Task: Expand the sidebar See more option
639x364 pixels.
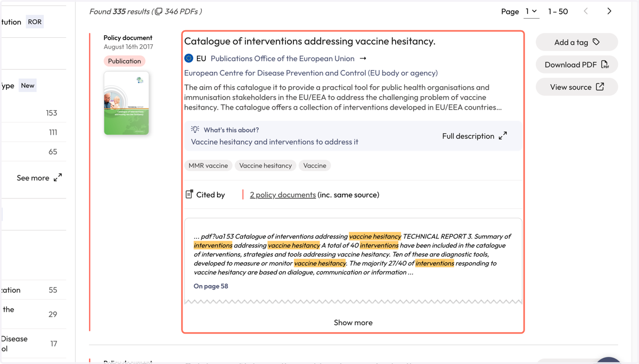Action: click(x=39, y=178)
